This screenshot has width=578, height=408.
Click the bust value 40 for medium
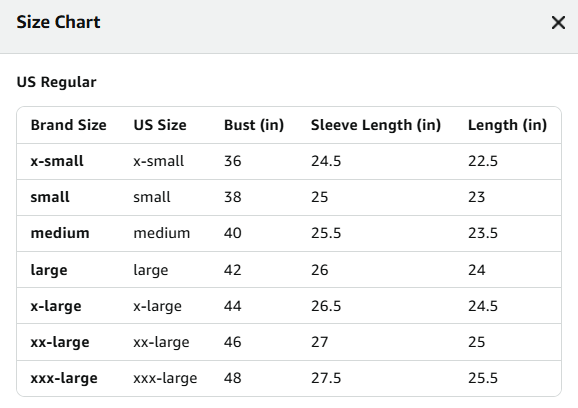tap(233, 233)
